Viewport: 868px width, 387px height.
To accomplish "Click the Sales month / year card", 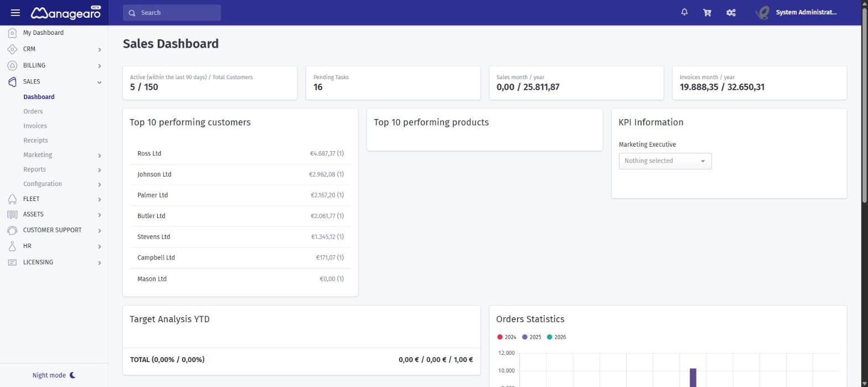I will pyautogui.click(x=576, y=83).
